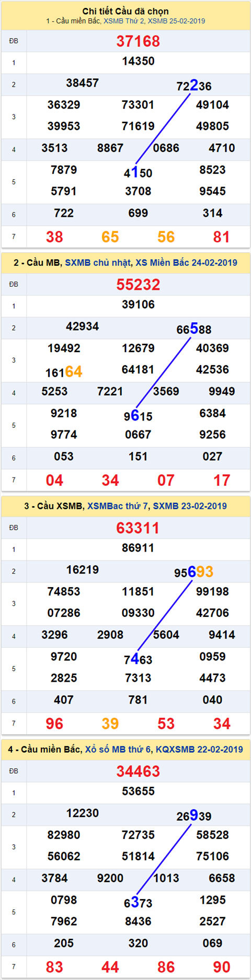
Task: Select fifth prize number 9545
Action: point(212,192)
